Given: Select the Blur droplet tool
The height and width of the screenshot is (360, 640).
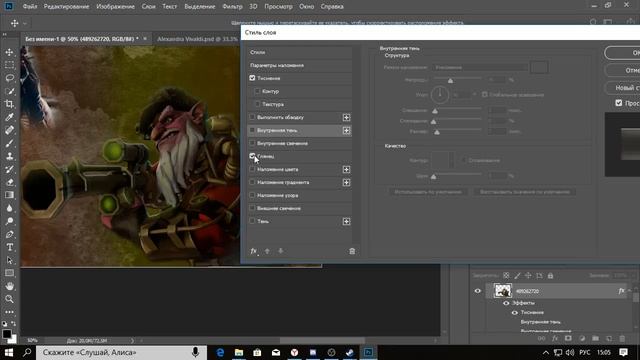Looking at the screenshot, I should pos(9,208).
